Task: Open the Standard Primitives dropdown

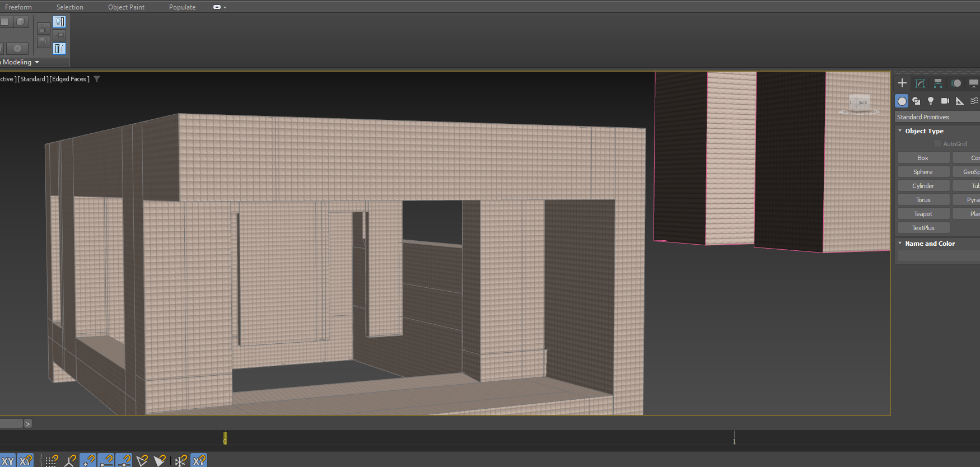Action: (x=937, y=117)
